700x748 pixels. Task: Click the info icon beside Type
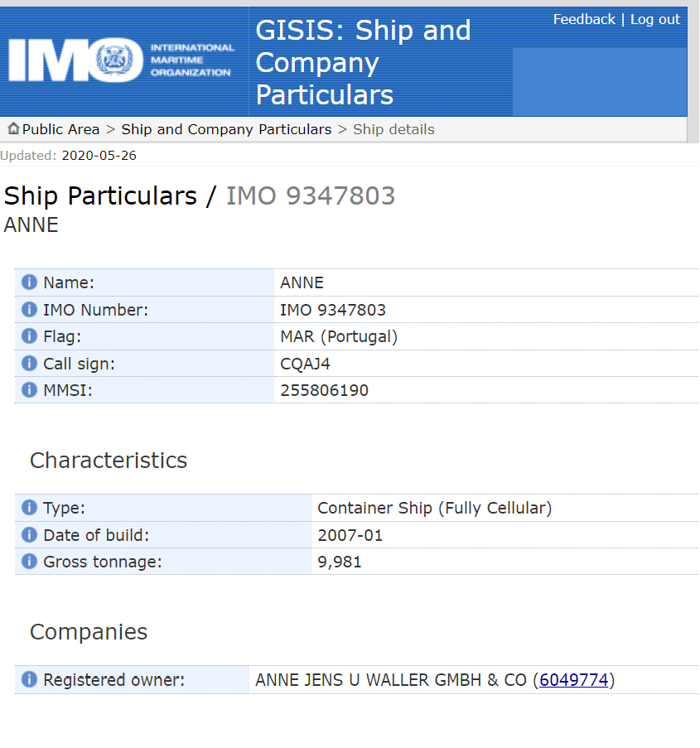[x=29, y=508]
